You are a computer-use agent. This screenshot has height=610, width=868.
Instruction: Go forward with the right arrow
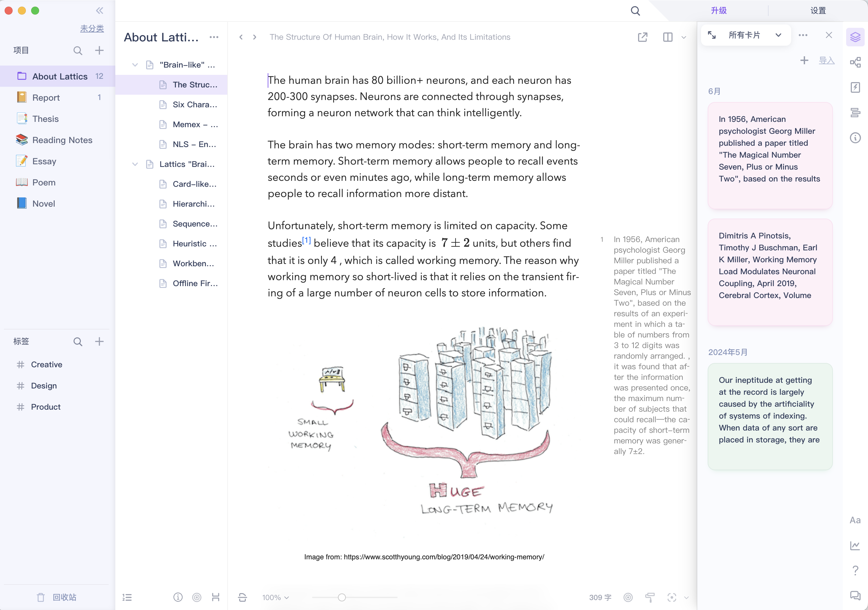[254, 37]
